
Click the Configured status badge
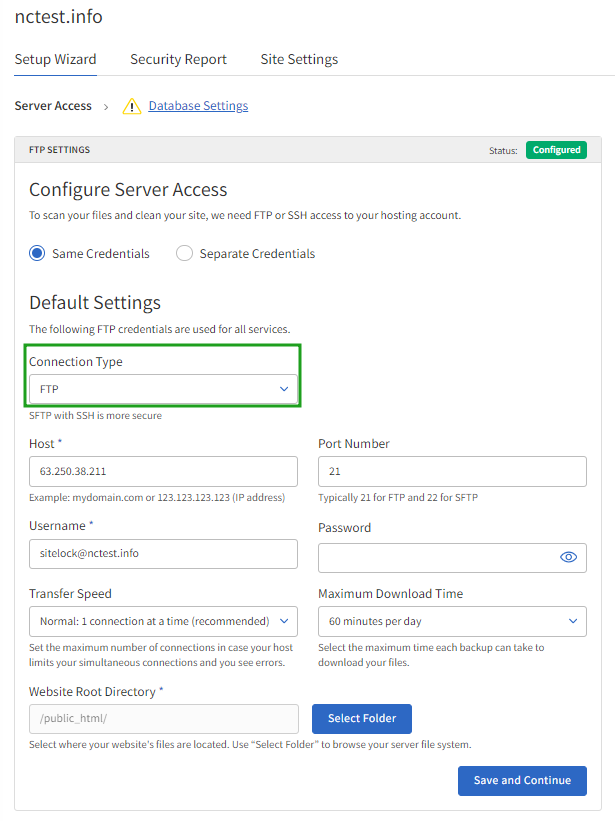click(x=556, y=150)
